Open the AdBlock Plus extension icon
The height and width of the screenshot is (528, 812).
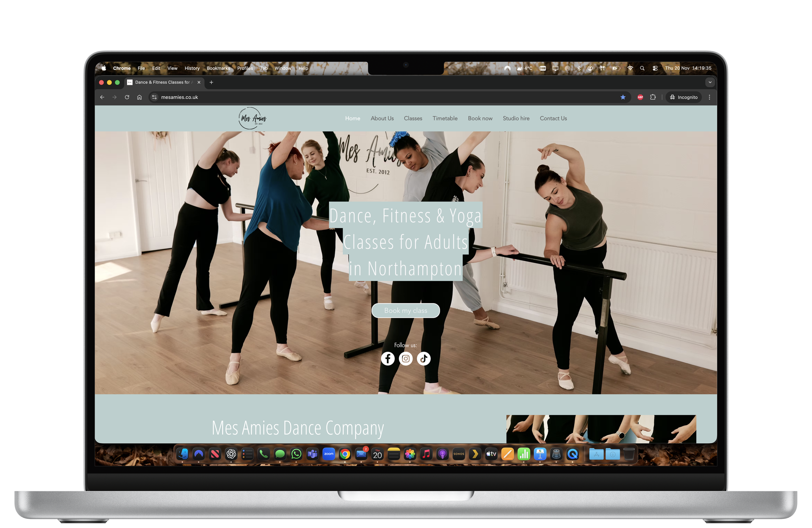click(x=641, y=97)
